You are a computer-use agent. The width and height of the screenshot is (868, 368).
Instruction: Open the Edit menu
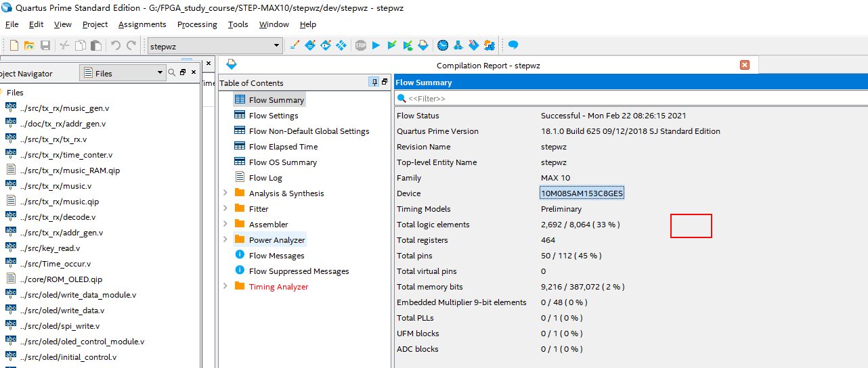(x=36, y=24)
